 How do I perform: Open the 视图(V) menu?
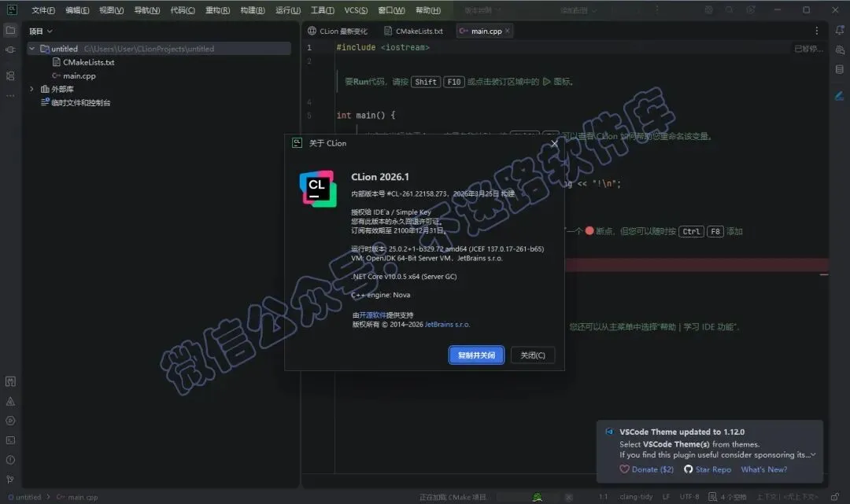(111, 9)
